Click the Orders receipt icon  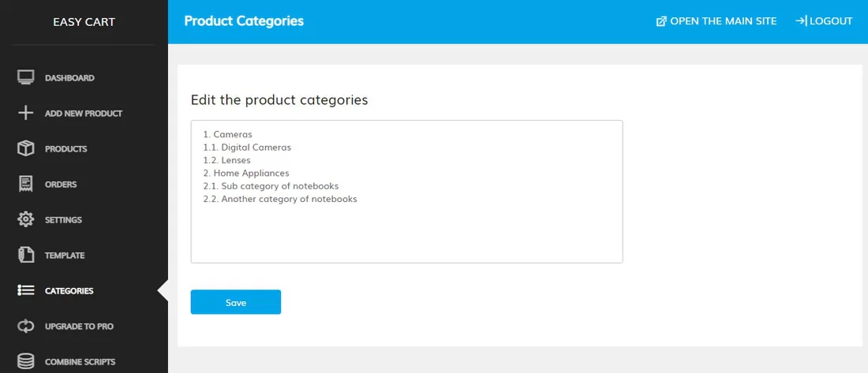pyautogui.click(x=26, y=185)
